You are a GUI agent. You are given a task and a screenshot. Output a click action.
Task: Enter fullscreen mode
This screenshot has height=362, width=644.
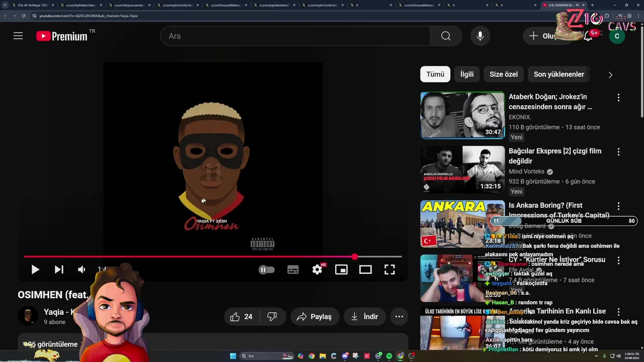click(389, 269)
